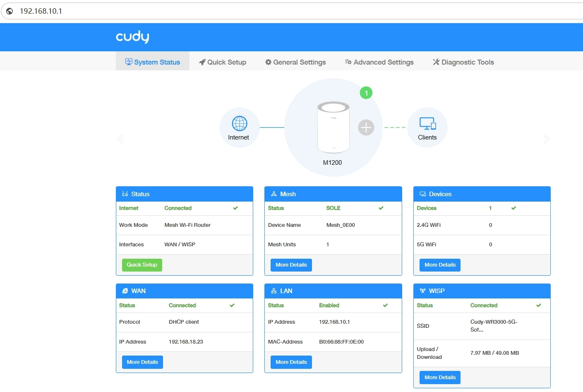Click the left carousel arrow

click(120, 139)
